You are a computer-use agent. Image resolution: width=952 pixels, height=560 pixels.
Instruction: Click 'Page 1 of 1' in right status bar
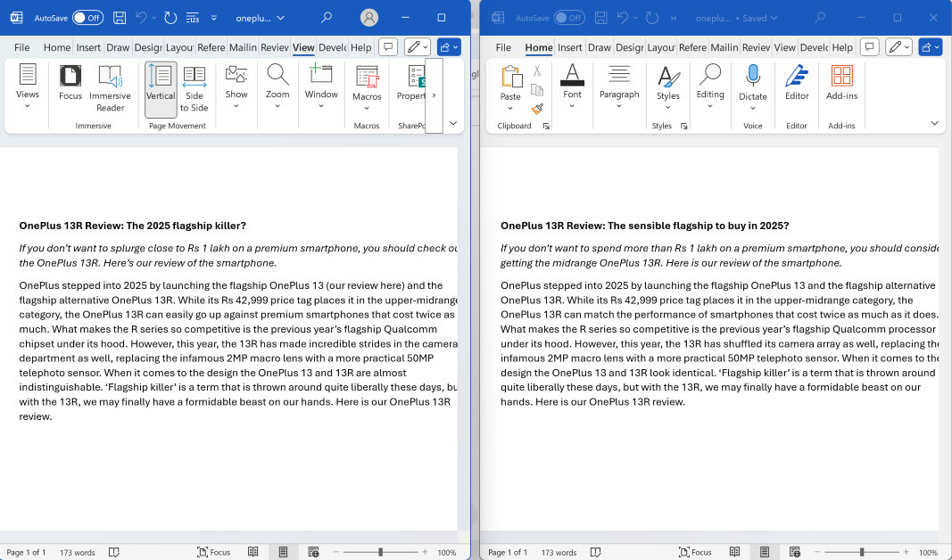508,553
